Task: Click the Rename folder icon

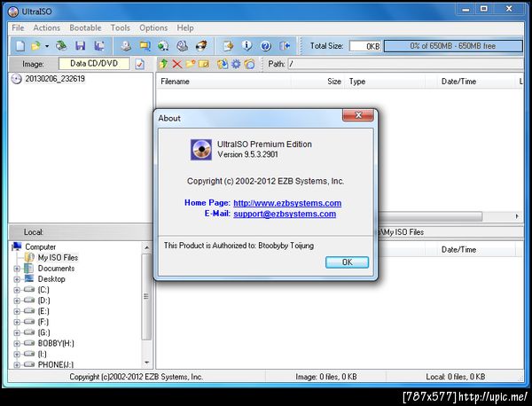Action: (x=204, y=64)
